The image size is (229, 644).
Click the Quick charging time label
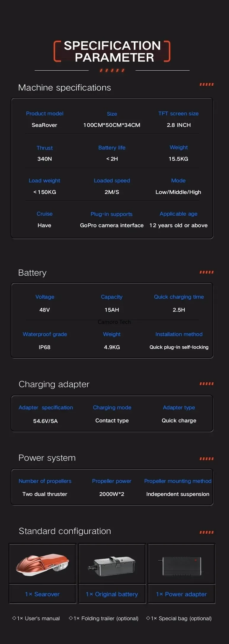[x=179, y=297]
